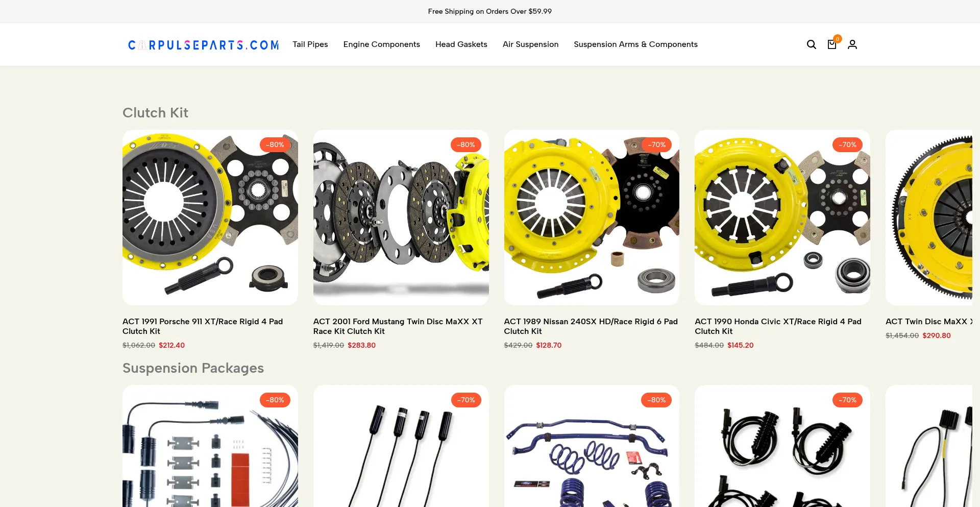
Task: Open ACT 1990 Honda Civic clutch kit link
Action: (778, 326)
